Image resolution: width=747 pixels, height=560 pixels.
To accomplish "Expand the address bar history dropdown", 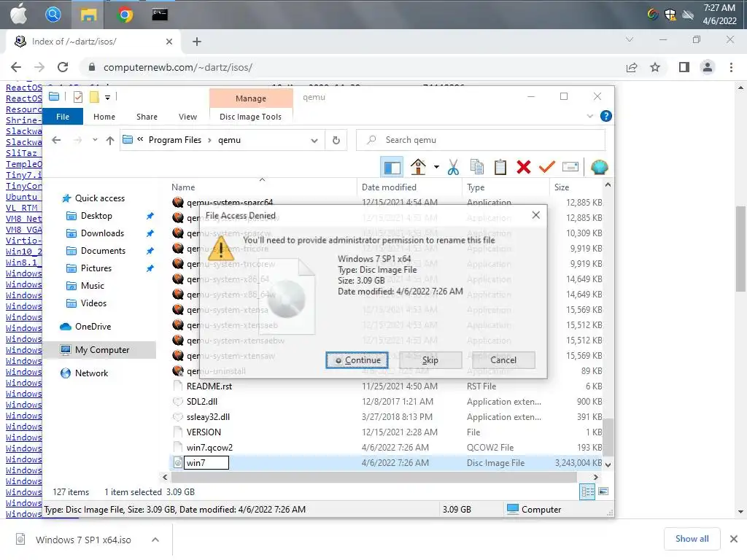I will 314,141.
